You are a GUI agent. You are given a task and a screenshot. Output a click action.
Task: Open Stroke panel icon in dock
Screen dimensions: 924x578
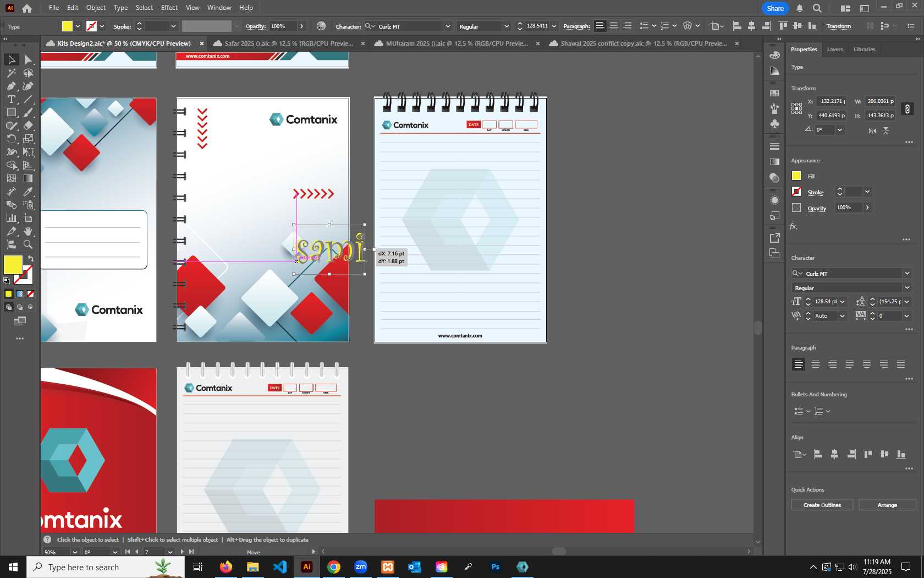point(774,146)
